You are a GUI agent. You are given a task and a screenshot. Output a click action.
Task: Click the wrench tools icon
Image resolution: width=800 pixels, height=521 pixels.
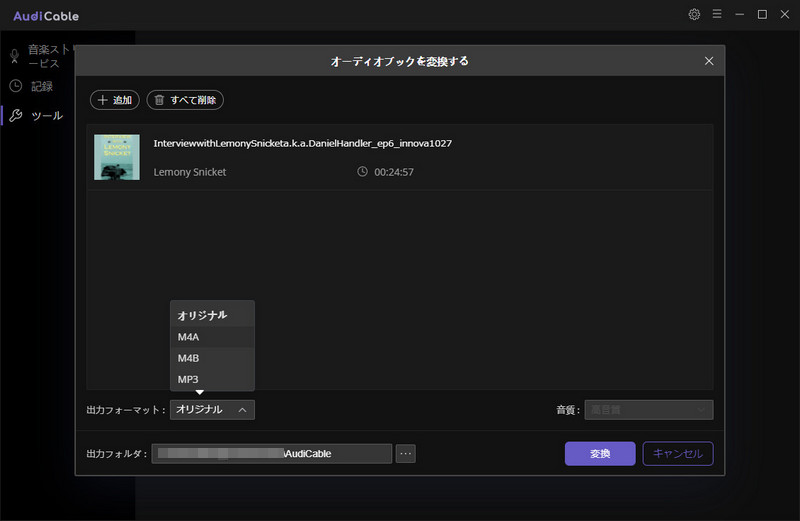coord(16,116)
